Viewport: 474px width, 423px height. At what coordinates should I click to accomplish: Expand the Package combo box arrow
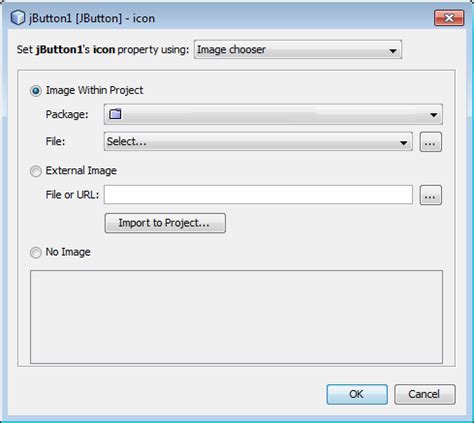pyautogui.click(x=433, y=115)
